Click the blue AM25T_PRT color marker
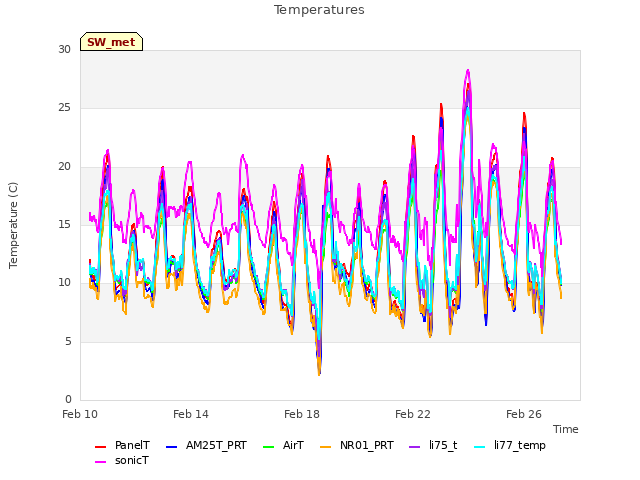Viewport: 640px width, 480px height. (x=172, y=447)
